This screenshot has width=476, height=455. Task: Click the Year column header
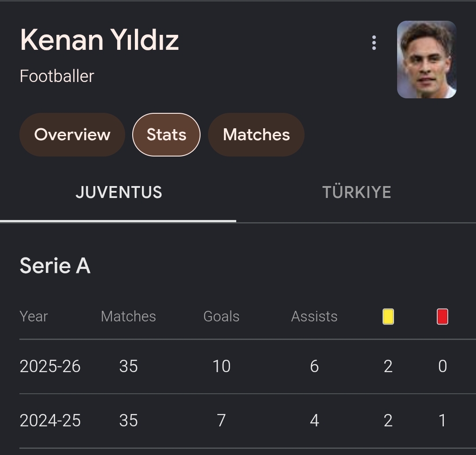(33, 317)
